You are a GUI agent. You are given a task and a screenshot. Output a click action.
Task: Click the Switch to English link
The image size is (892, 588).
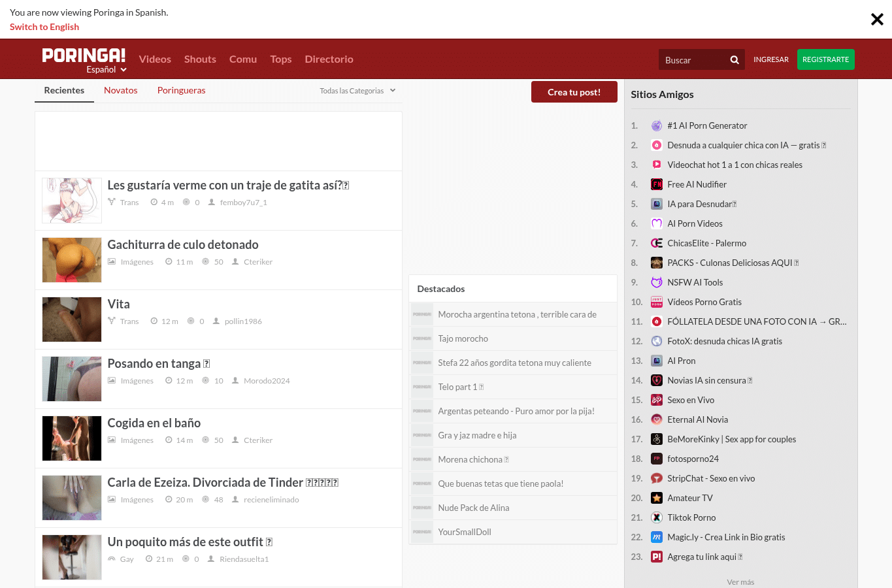(x=44, y=27)
